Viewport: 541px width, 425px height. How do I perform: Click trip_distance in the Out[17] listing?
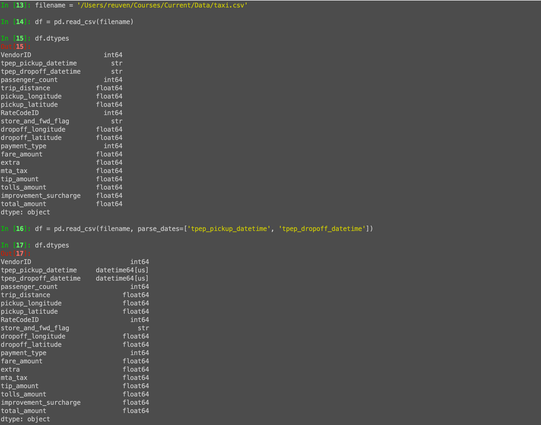click(x=25, y=295)
